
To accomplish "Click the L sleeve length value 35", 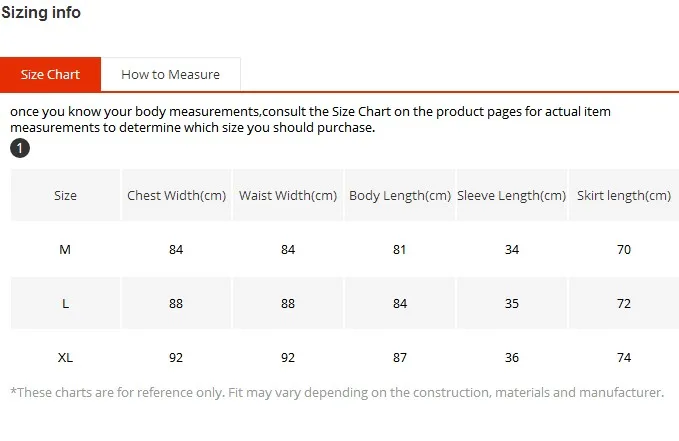I will (x=512, y=303).
